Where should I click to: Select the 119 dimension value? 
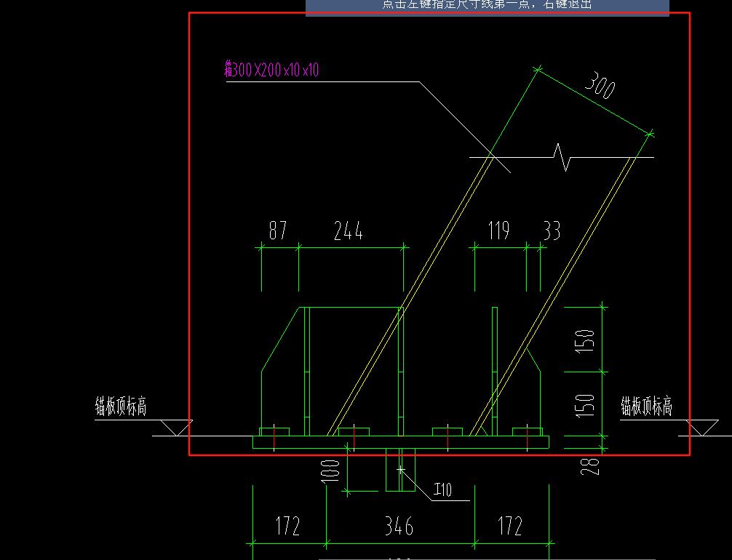498,231
